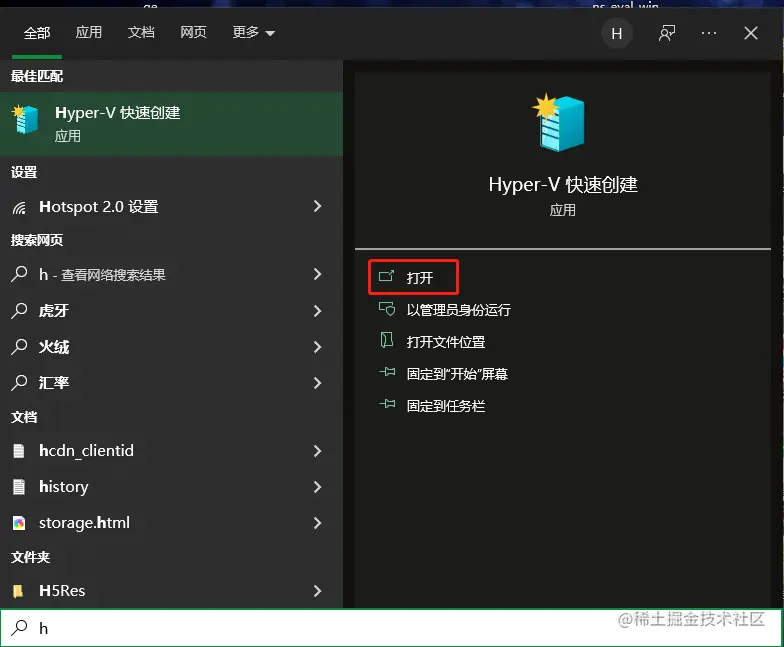Click the feedback person icon
The width and height of the screenshot is (784, 647).
tap(667, 34)
